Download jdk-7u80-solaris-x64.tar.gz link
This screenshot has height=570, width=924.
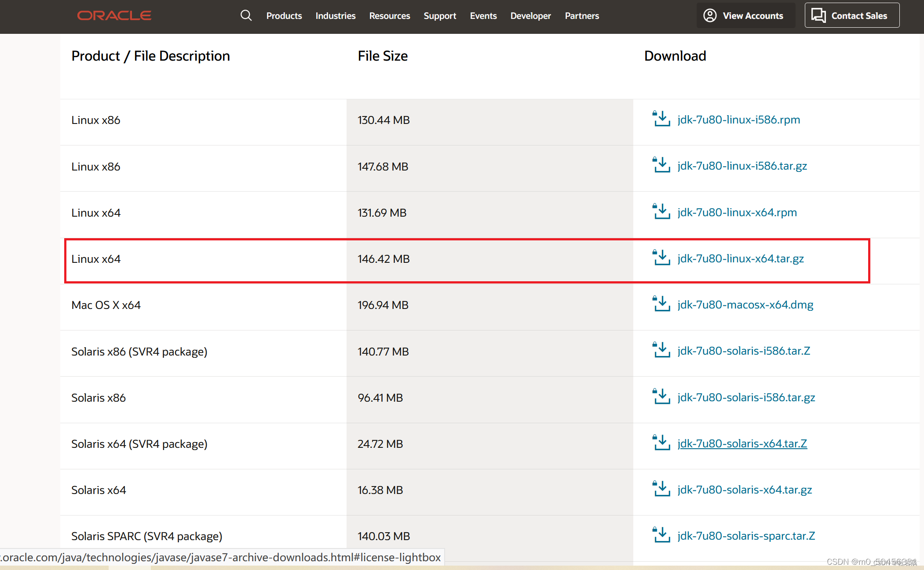(x=745, y=490)
